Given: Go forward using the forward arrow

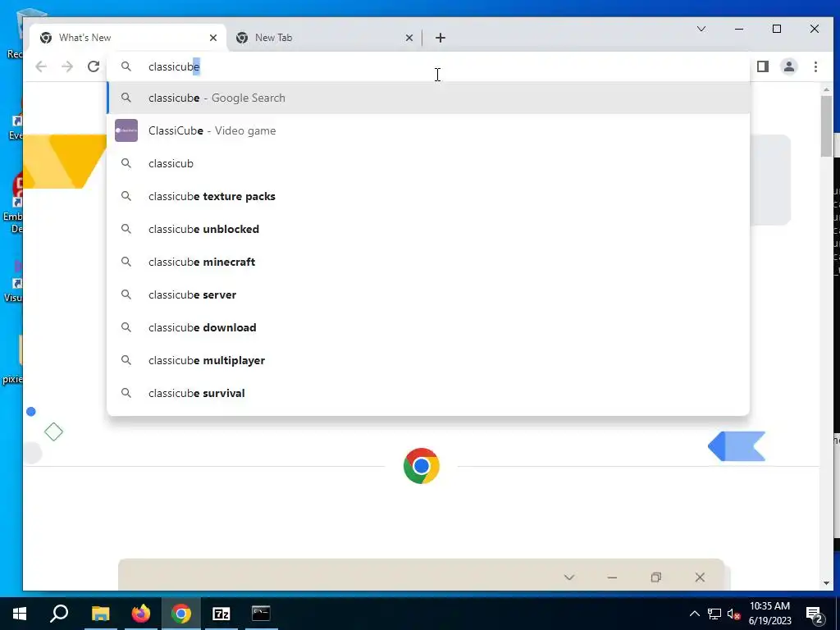Looking at the screenshot, I should point(67,66).
